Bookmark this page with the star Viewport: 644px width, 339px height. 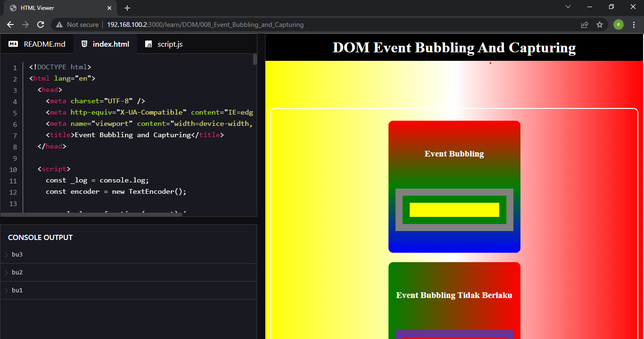tap(600, 25)
